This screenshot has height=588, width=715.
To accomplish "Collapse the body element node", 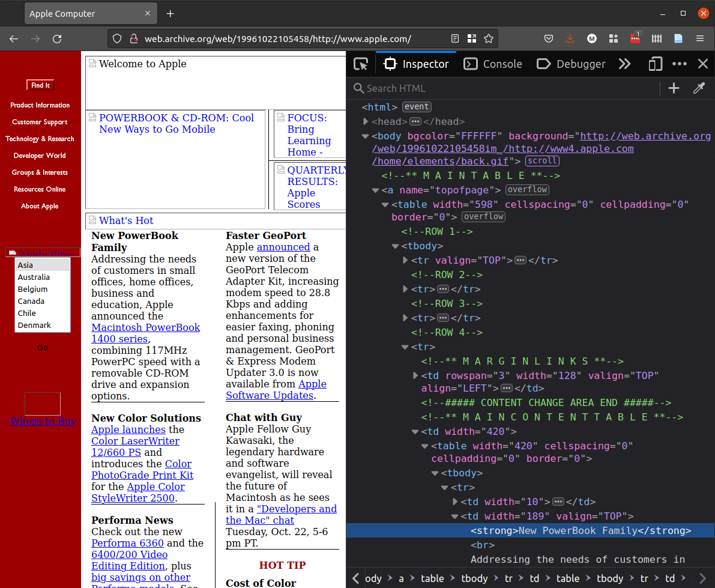I will pyautogui.click(x=365, y=136).
